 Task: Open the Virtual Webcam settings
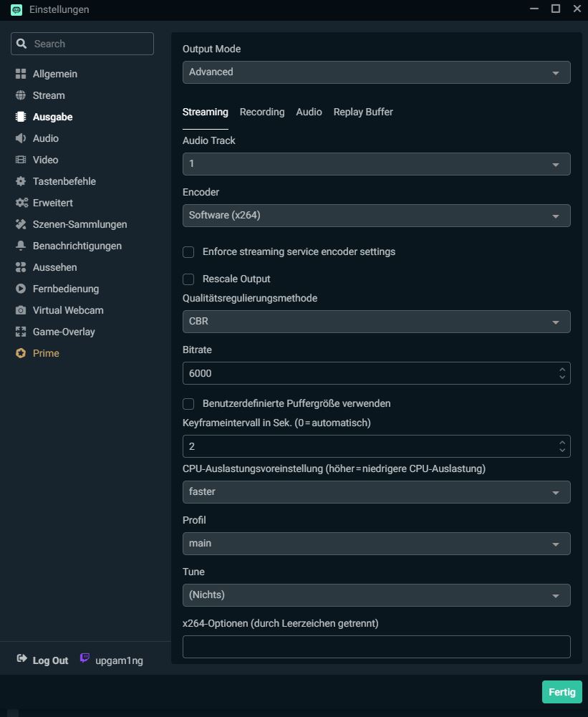[67, 309]
